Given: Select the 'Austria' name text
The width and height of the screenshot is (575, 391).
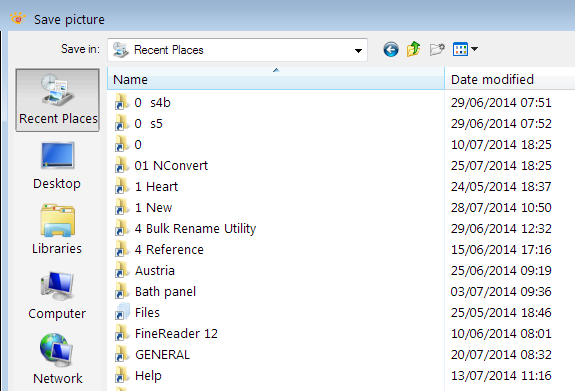Looking at the screenshot, I should pyautogui.click(x=155, y=270).
